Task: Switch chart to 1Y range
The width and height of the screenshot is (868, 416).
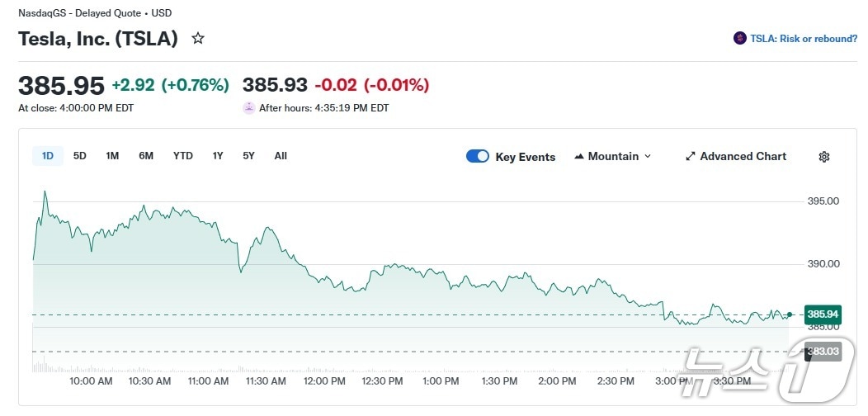Action: coord(218,156)
